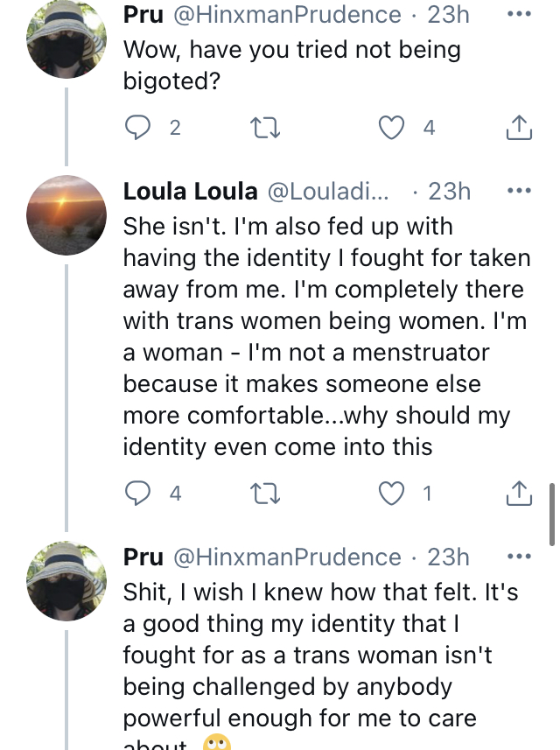560x750 pixels.
Task: Open more options on Loula Loula's tweet
Action: pos(519,191)
